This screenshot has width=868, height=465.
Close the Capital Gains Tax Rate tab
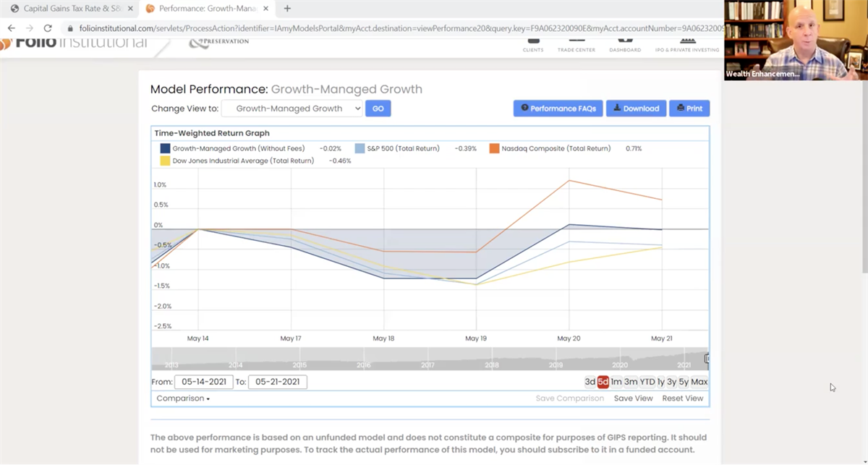coord(130,9)
